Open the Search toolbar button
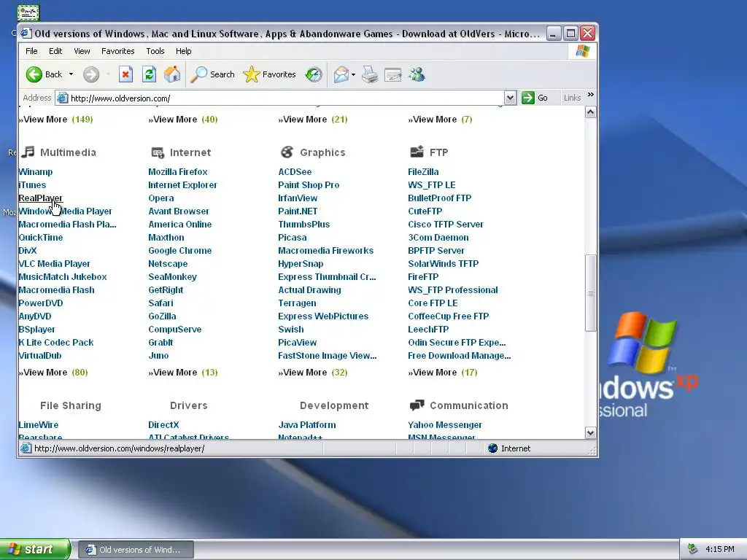This screenshot has width=747, height=560. [x=212, y=74]
